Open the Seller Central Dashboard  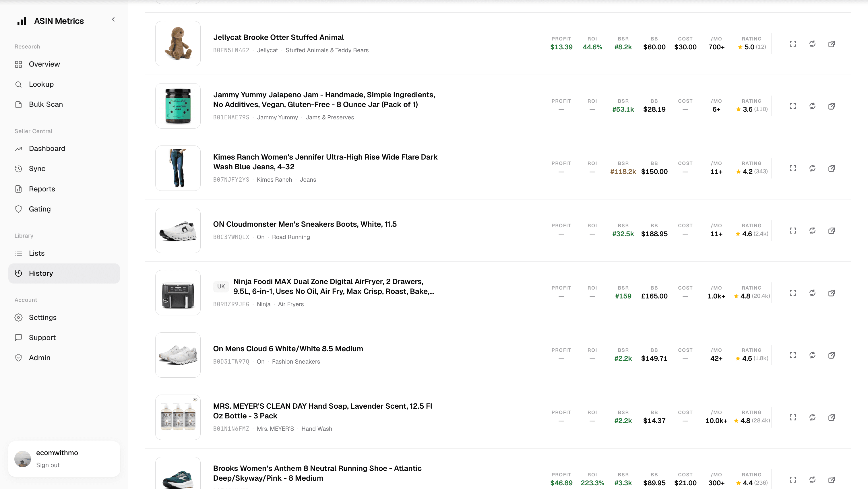[64, 149]
